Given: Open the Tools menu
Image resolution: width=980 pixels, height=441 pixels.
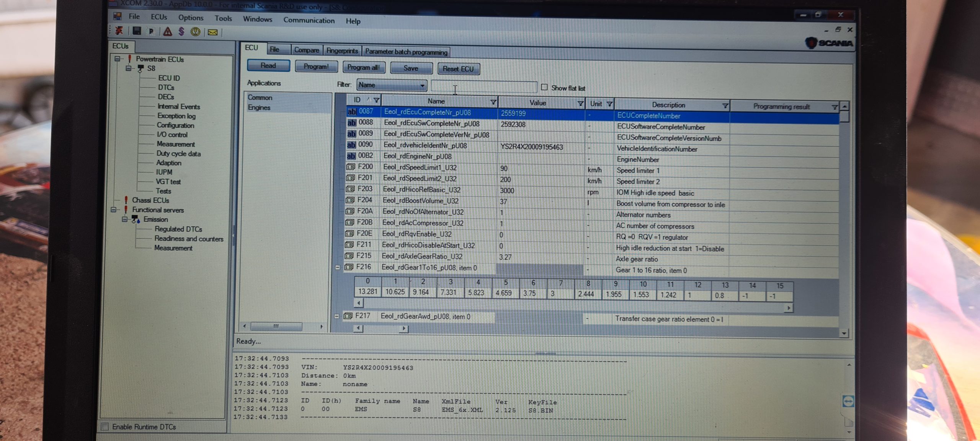Looking at the screenshot, I should coord(223,18).
